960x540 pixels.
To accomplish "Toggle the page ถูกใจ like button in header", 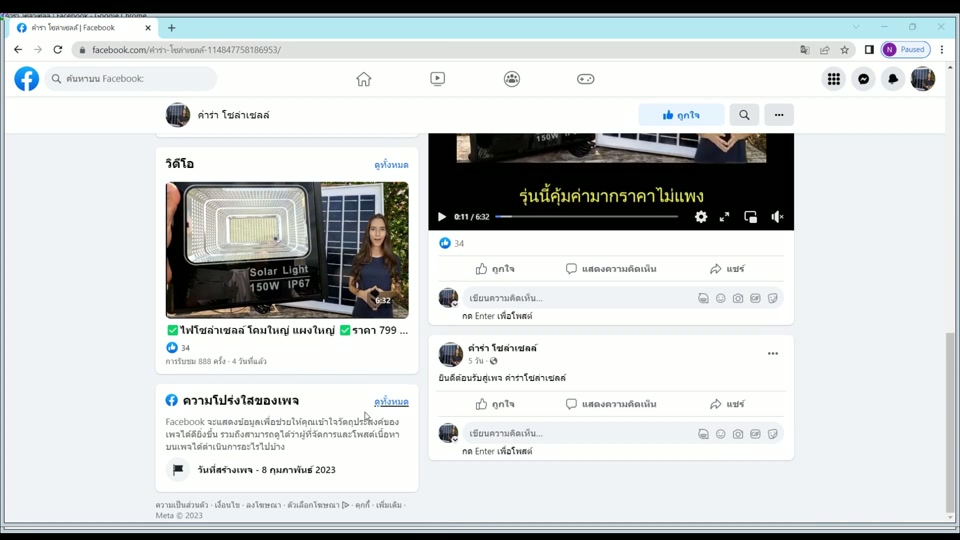I will coord(681,115).
